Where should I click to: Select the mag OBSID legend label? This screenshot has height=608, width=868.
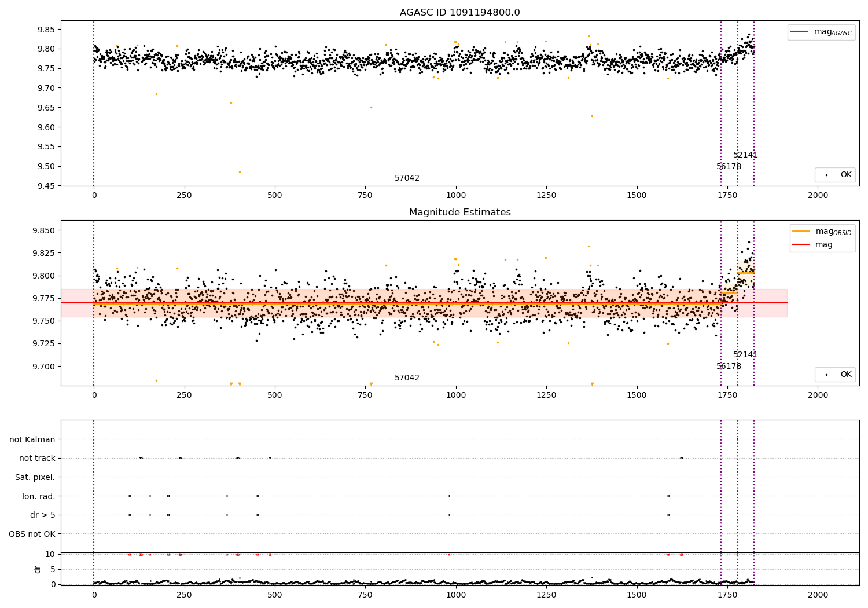click(834, 232)
